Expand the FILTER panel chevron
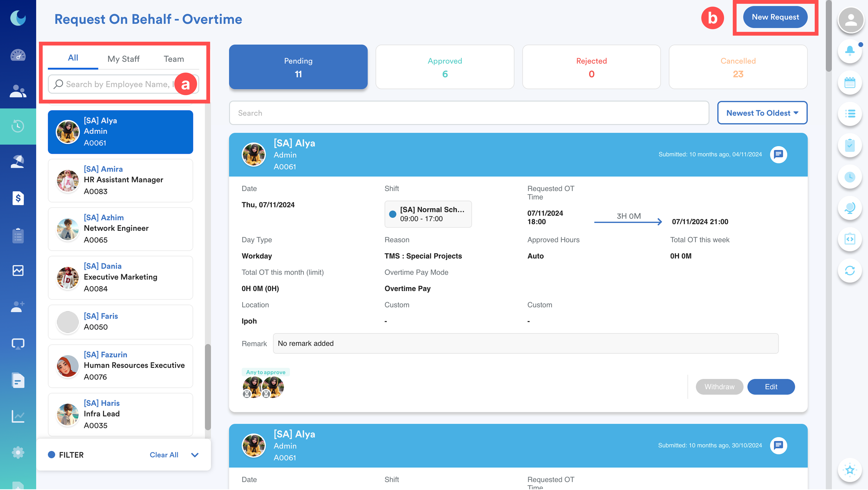Viewport: 868px width, 490px height. [195, 455]
